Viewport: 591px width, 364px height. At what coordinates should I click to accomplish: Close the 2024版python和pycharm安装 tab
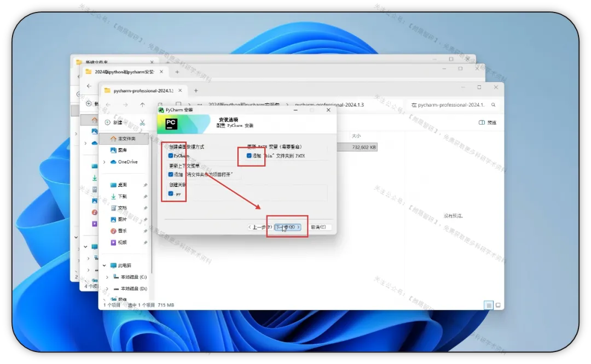point(161,72)
